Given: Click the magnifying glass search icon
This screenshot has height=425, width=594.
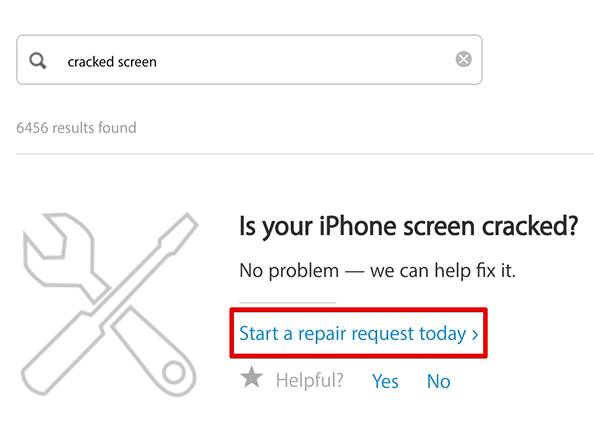Looking at the screenshot, I should click(x=38, y=61).
